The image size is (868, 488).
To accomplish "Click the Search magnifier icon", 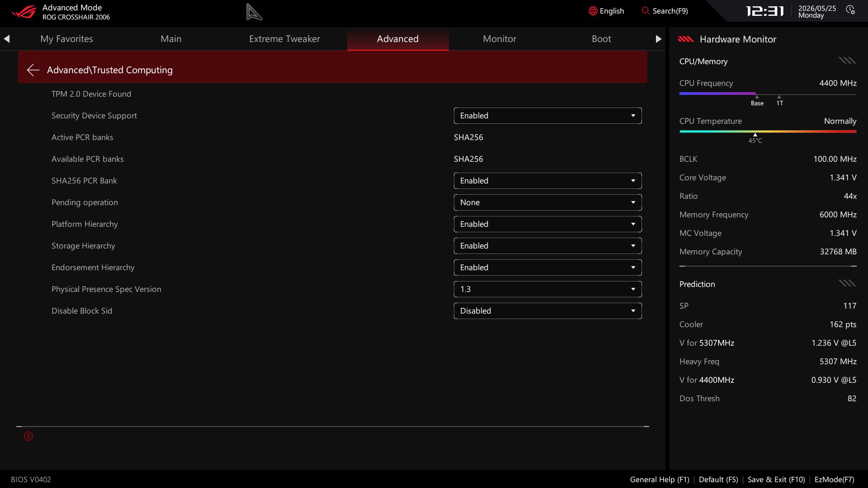I will [645, 10].
